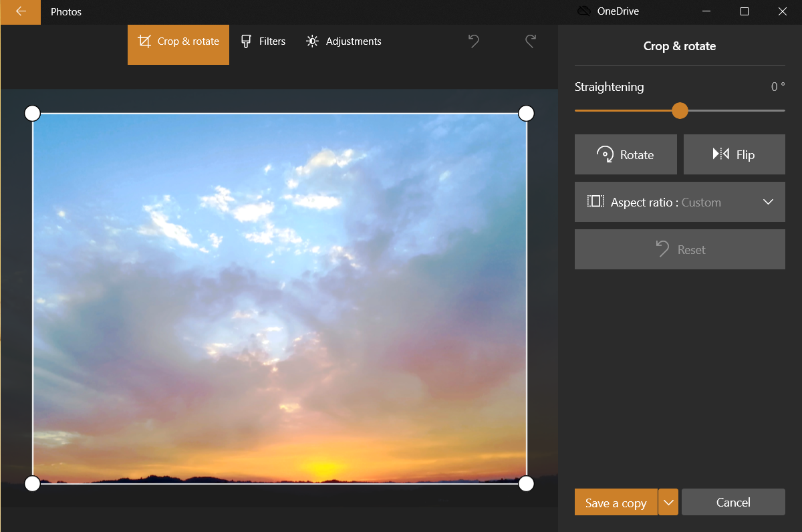Image resolution: width=802 pixels, height=532 pixels.
Task: Expand the Save a copy options arrow
Action: pyautogui.click(x=668, y=503)
